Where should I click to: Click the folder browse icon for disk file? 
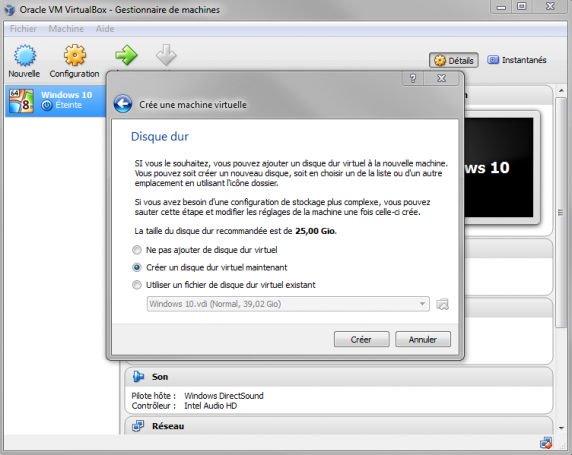click(x=442, y=304)
